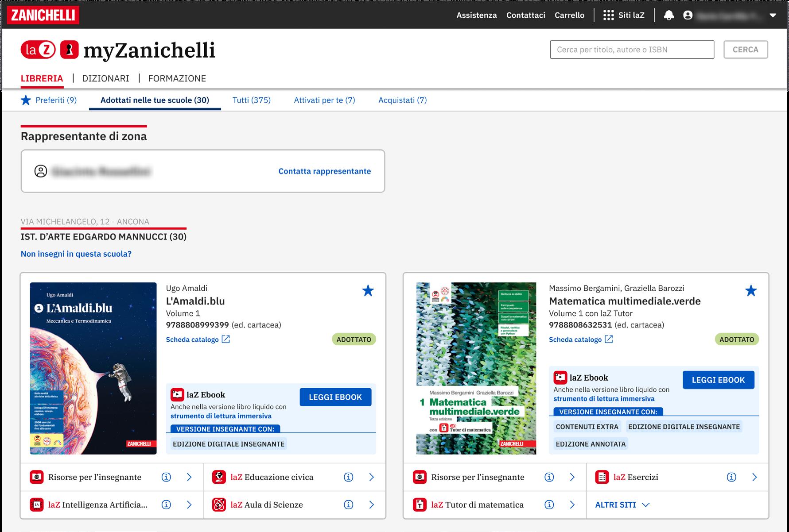Click LEGGI EBOOK for Matematica multimediale.verde
This screenshot has height=532, width=789.
pyautogui.click(x=718, y=380)
